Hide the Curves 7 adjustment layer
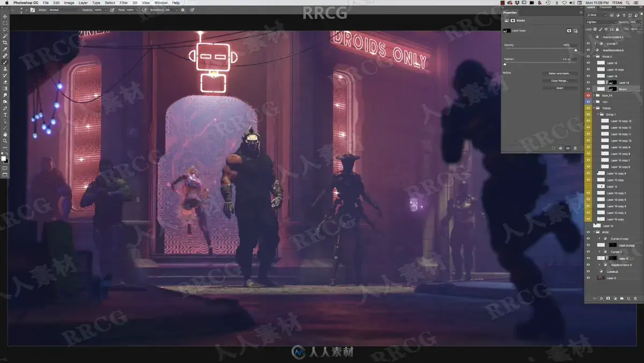The image size is (644, 363). [588, 43]
